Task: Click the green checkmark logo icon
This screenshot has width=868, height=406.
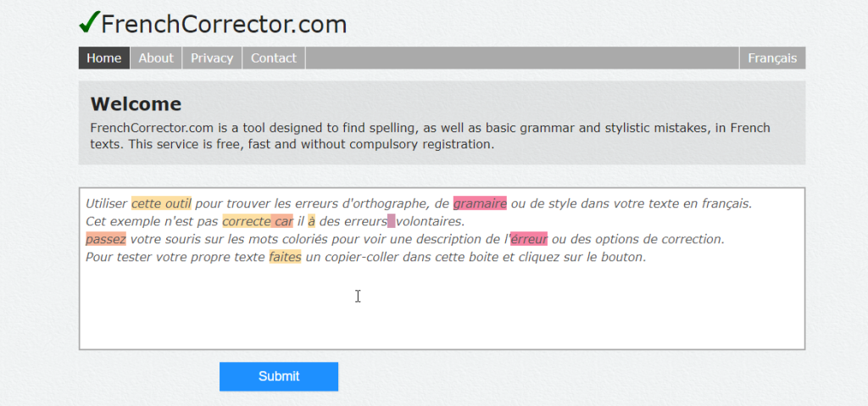Action: point(89,23)
